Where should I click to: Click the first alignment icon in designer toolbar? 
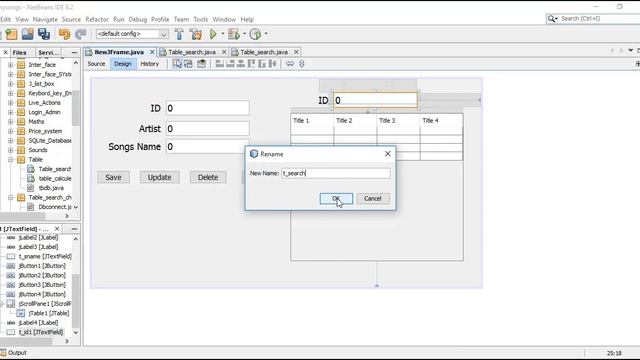220,64
